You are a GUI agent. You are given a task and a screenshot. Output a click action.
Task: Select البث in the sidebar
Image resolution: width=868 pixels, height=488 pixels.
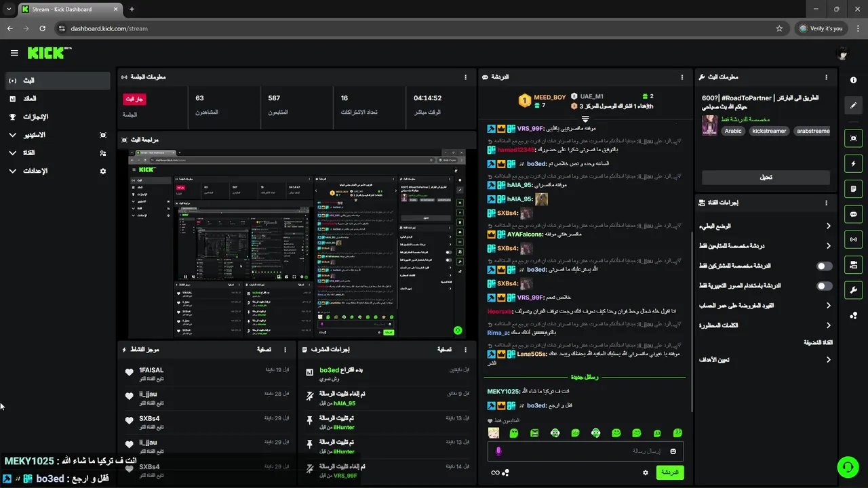tap(58, 81)
